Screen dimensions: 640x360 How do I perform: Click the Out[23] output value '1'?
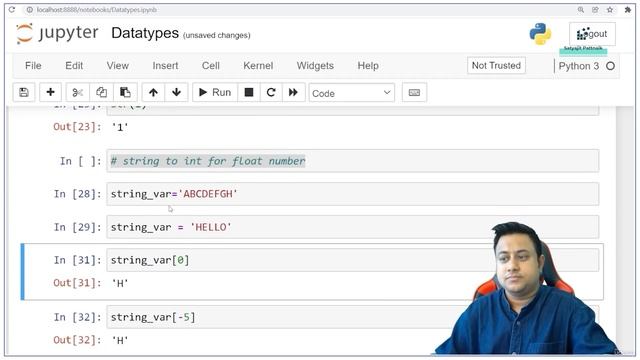[x=120, y=127]
